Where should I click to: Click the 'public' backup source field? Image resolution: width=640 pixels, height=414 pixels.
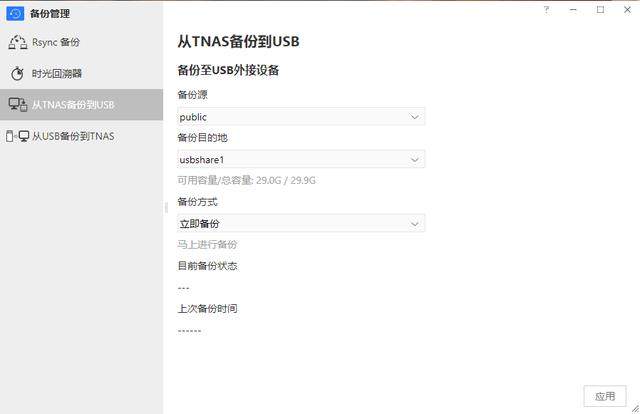[x=290, y=117]
